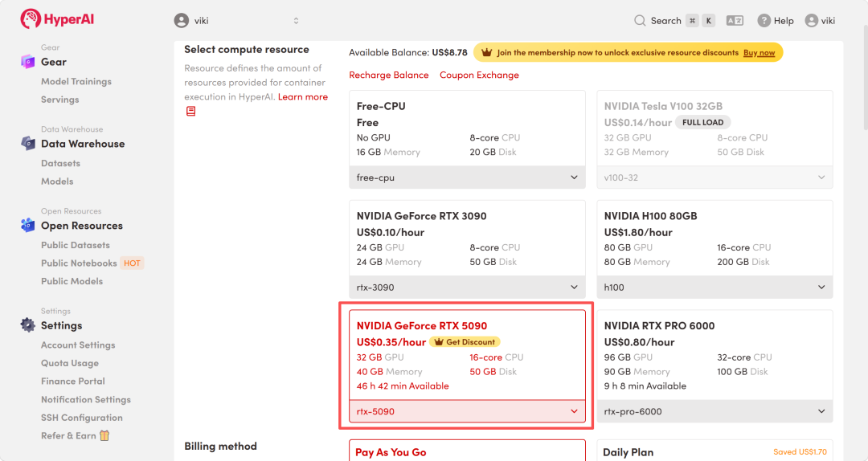The image size is (868, 461).
Task: Click the page vertical scrollbar
Action: [x=865, y=77]
